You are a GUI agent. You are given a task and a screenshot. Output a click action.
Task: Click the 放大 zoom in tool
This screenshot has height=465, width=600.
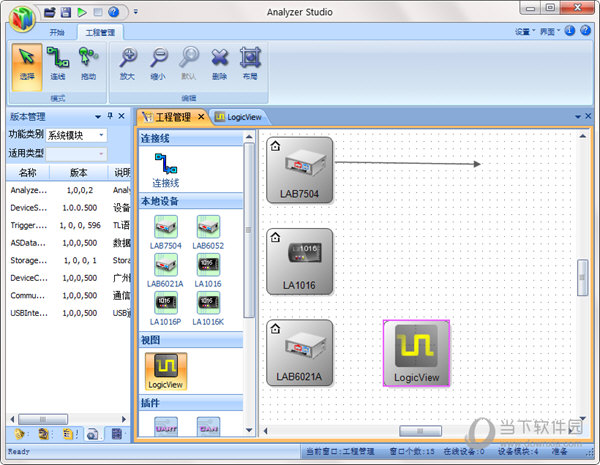click(x=127, y=64)
